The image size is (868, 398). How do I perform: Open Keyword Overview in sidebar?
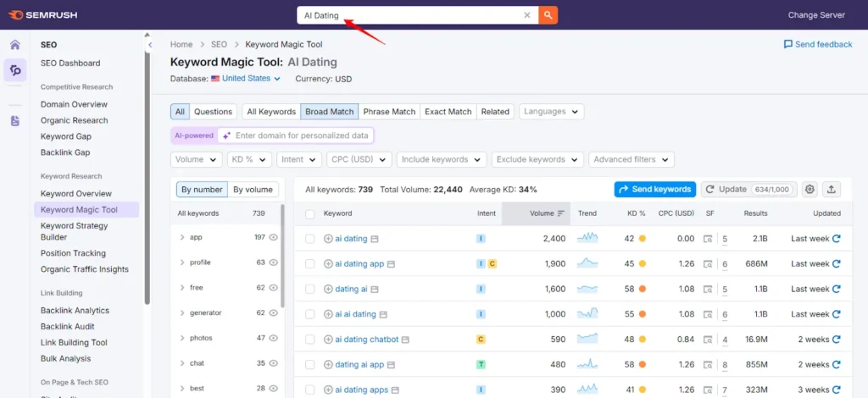coord(75,193)
